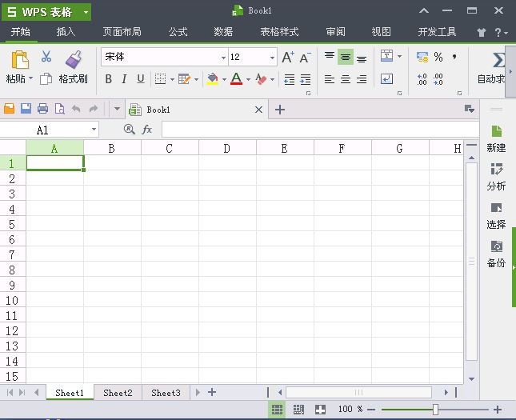The width and height of the screenshot is (516, 420).
Task: Open print preview icon
Action: click(x=59, y=108)
